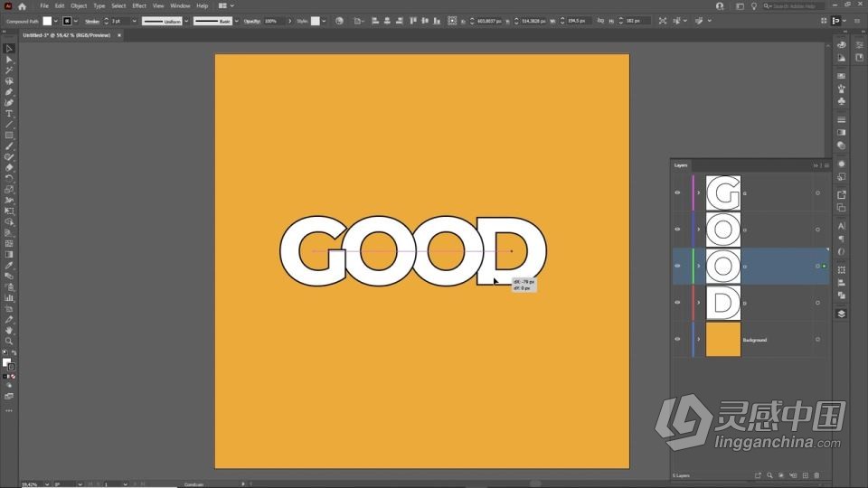Open the Layers panel menu button
The image size is (868, 488).
(x=826, y=165)
